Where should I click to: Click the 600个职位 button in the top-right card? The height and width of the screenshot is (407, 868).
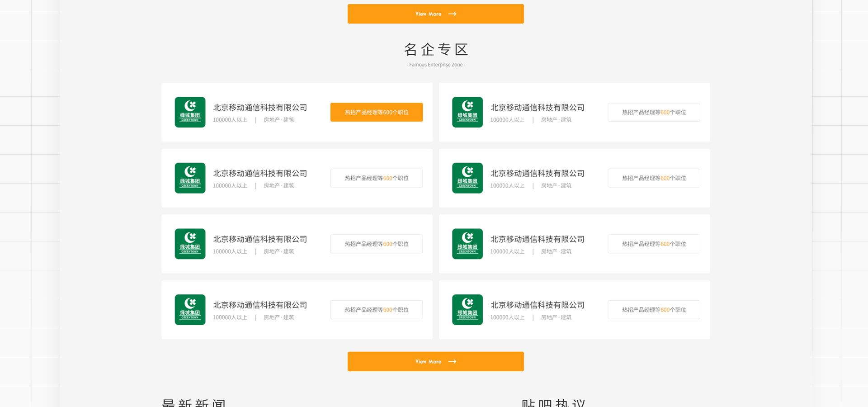654,112
